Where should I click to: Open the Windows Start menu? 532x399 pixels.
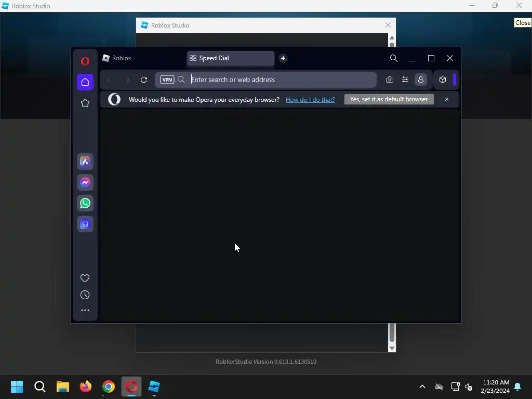pos(17,387)
